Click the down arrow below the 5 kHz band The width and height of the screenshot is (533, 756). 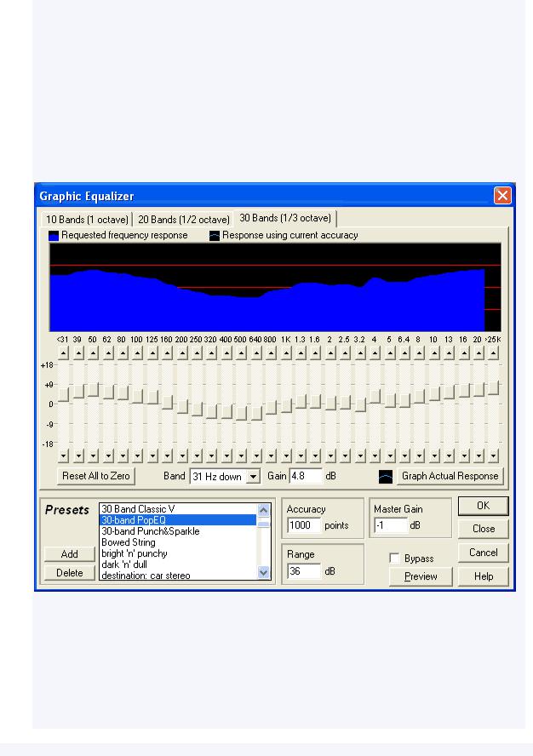point(390,455)
